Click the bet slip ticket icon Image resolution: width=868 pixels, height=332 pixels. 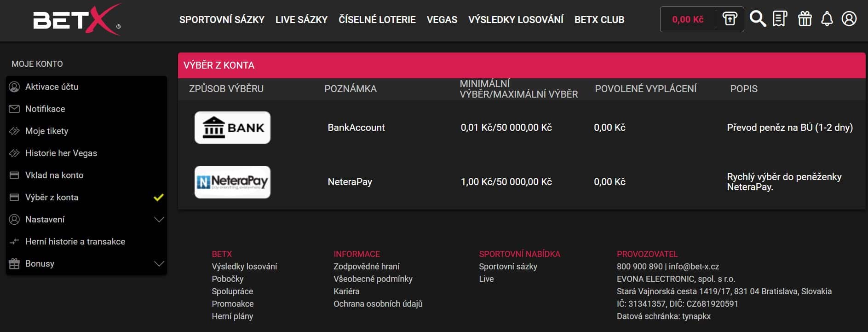(x=780, y=19)
